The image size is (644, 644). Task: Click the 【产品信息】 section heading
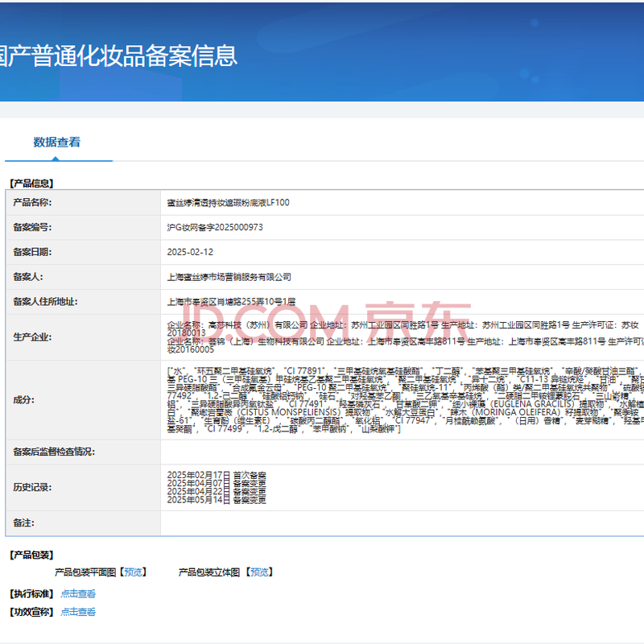[x=31, y=184]
